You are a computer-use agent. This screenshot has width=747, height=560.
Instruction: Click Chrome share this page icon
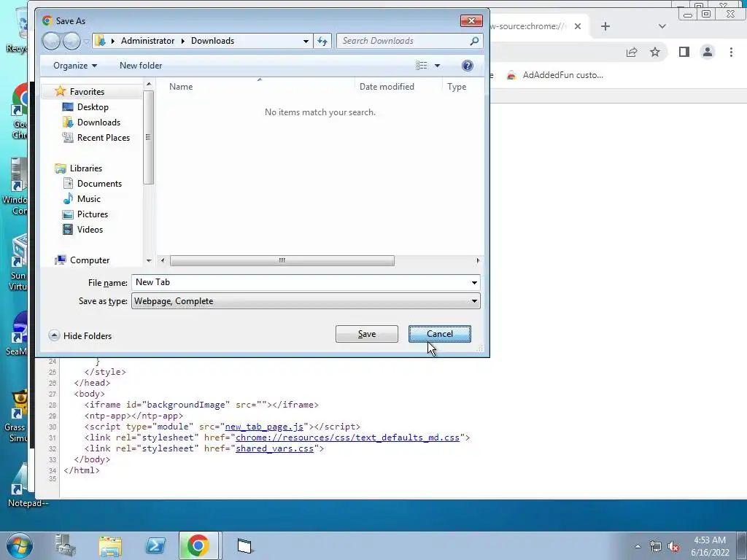632,52
